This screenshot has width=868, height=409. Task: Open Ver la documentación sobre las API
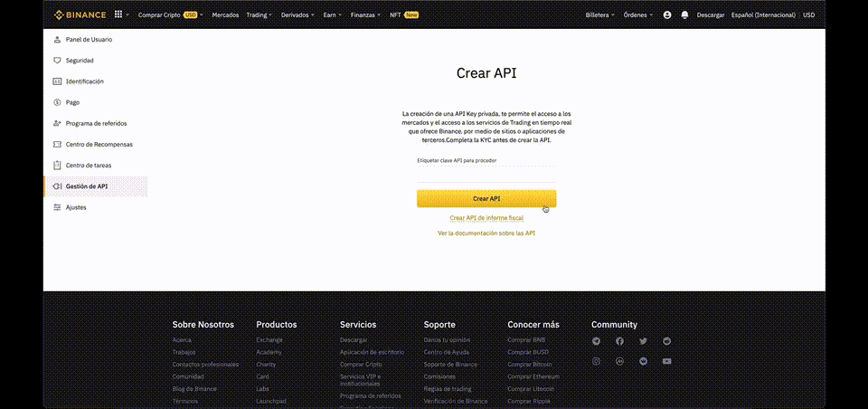pos(486,233)
